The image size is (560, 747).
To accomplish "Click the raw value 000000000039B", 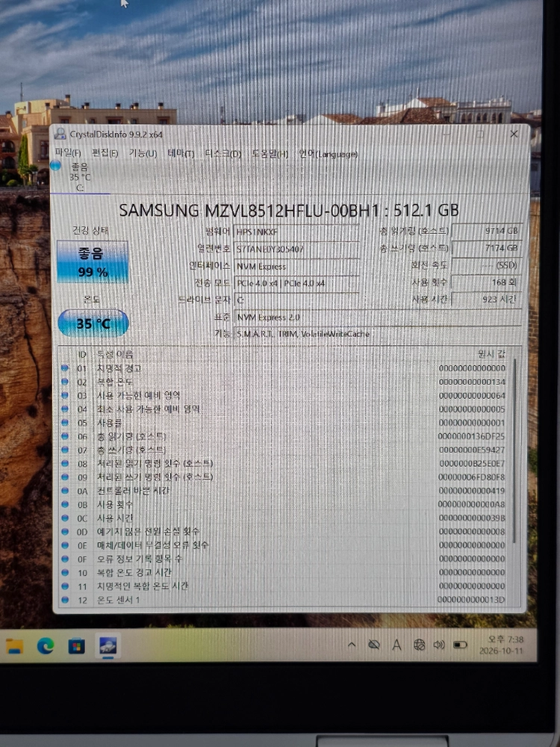I will (471, 518).
